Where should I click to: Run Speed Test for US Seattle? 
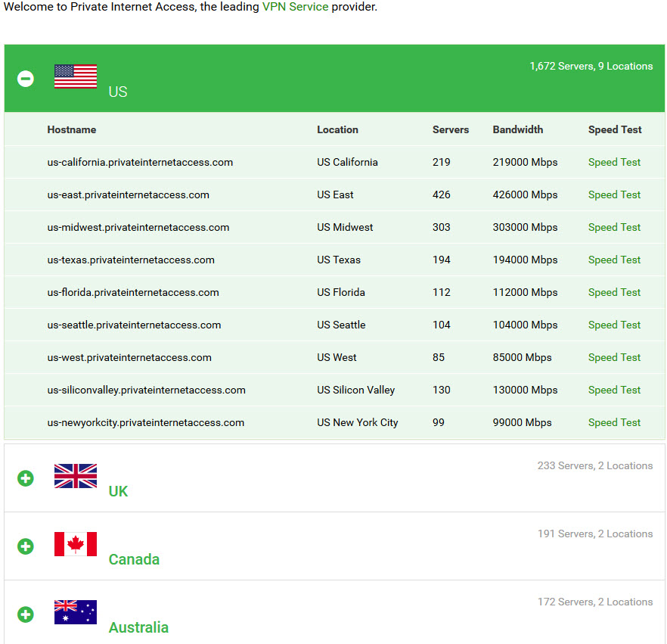click(x=614, y=325)
